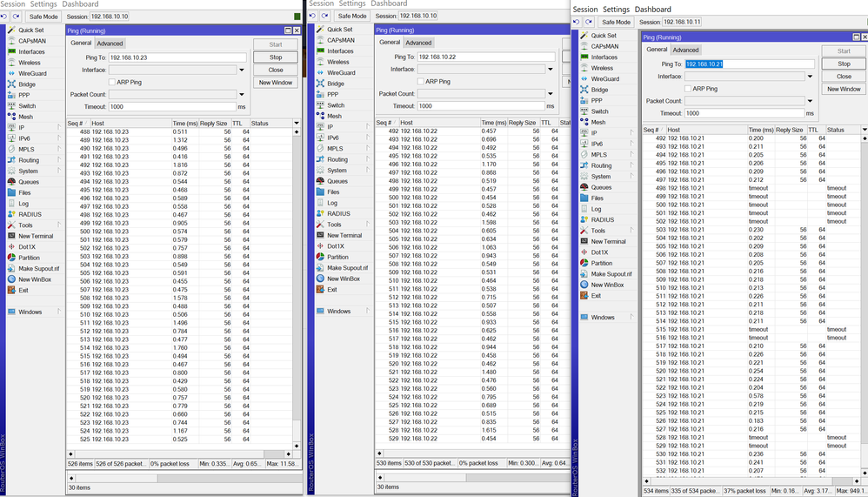Viewport: 868px width, 497px height.
Task: Open Interface dropdown in the 192.168.10.23 ping window
Action: coord(241,70)
